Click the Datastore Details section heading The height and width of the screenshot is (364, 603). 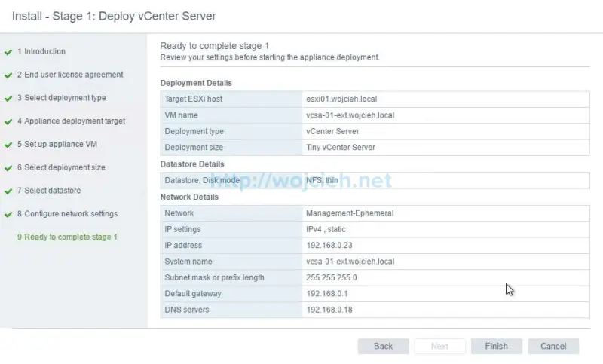192,164
